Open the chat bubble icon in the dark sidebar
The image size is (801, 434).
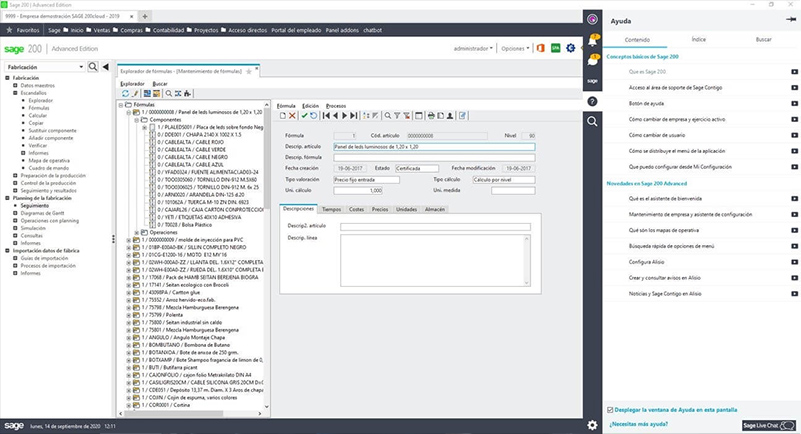click(593, 60)
